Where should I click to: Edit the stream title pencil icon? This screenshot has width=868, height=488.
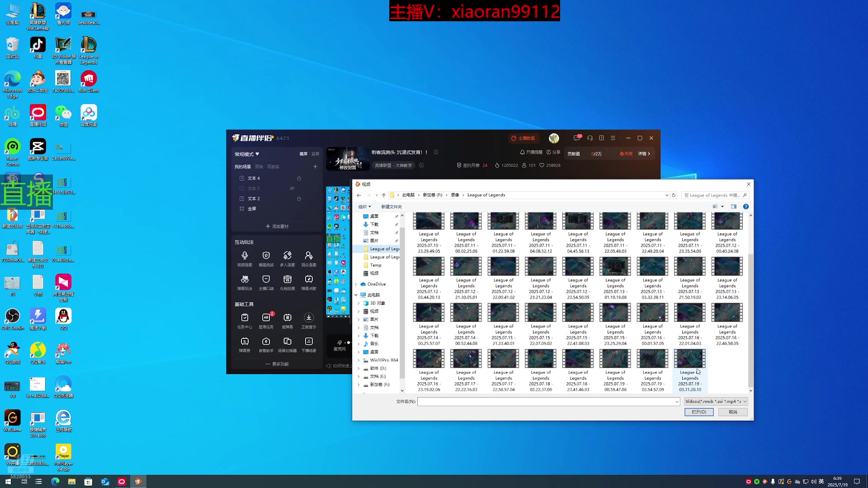pyautogui.click(x=436, y=152)
